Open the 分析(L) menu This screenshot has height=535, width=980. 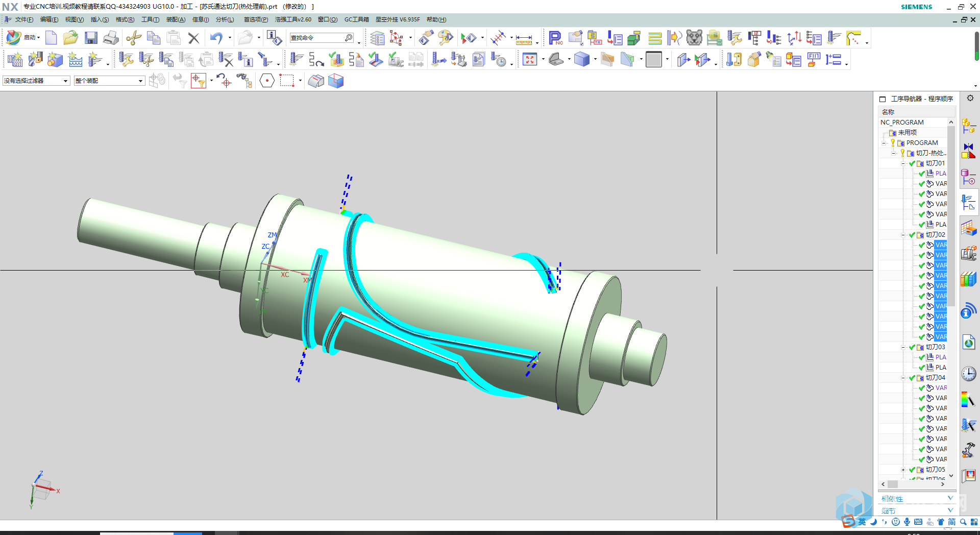tap(225, 19)
